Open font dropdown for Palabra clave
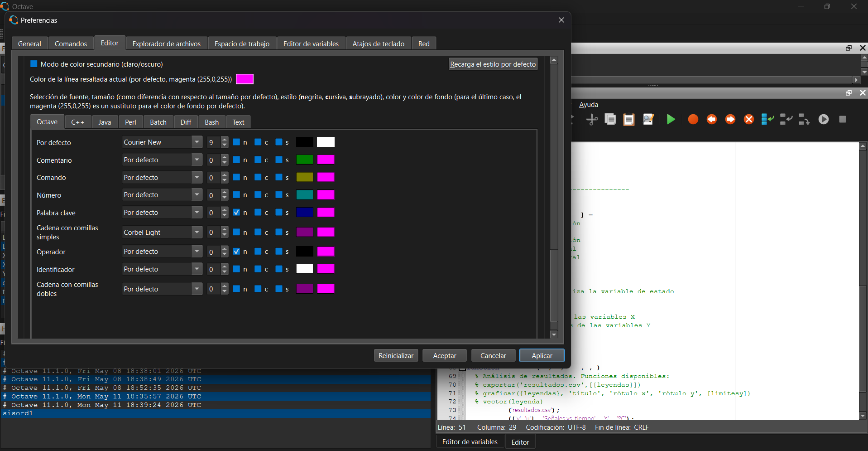 coord(162,212)
